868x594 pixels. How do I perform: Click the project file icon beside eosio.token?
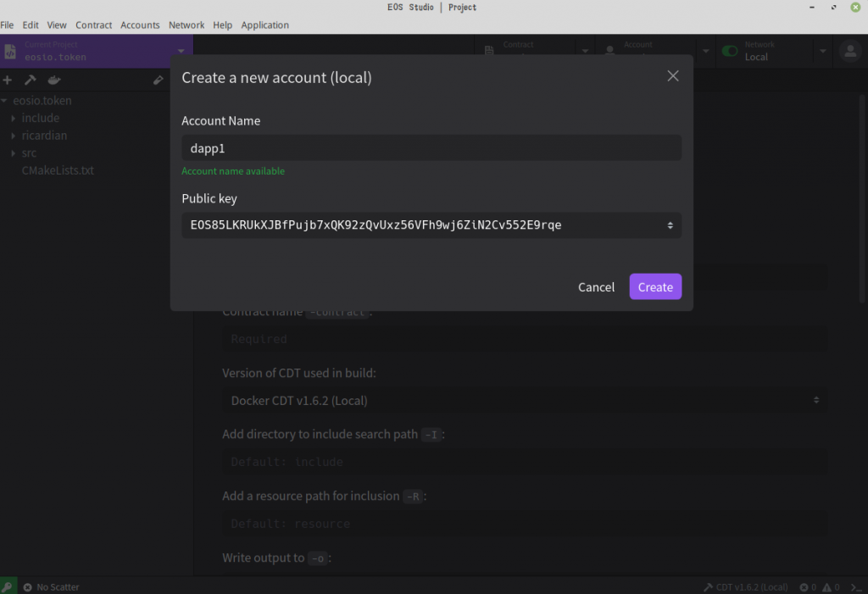pyautogui.click(x=10, y=52)
